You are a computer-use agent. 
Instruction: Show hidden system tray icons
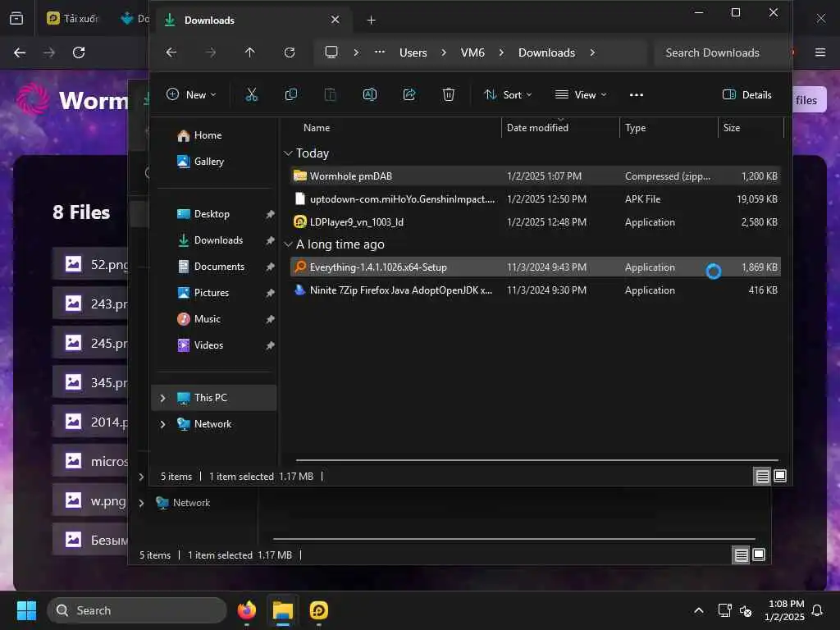click(699, 610)
